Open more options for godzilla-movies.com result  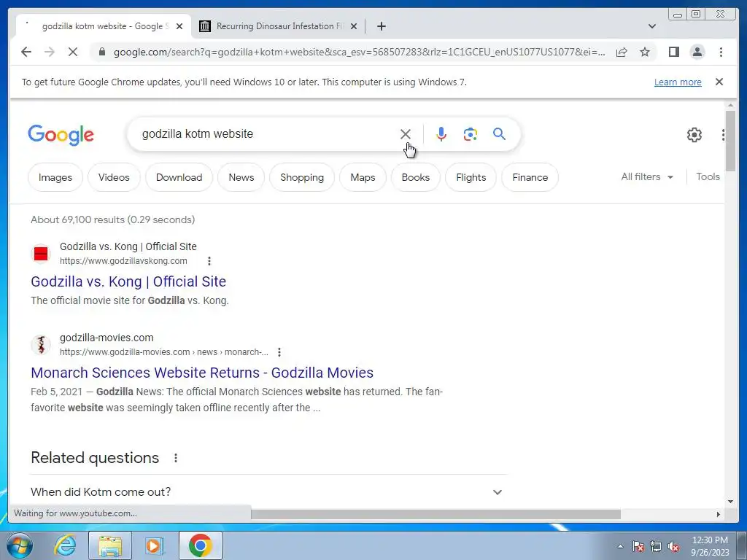pos(279,352)
